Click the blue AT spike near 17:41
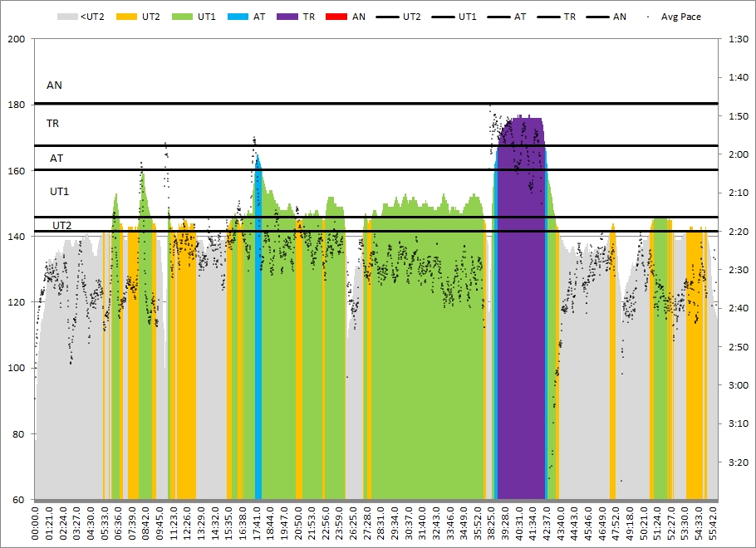Viewport: 756px width, 548px height. tap(258, 332)
